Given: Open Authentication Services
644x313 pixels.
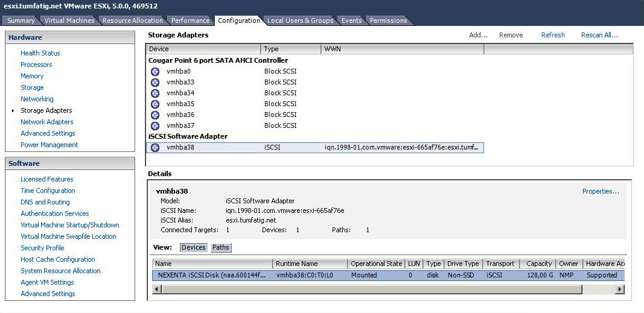Looking at the screenshot, I should coord(55,213).
